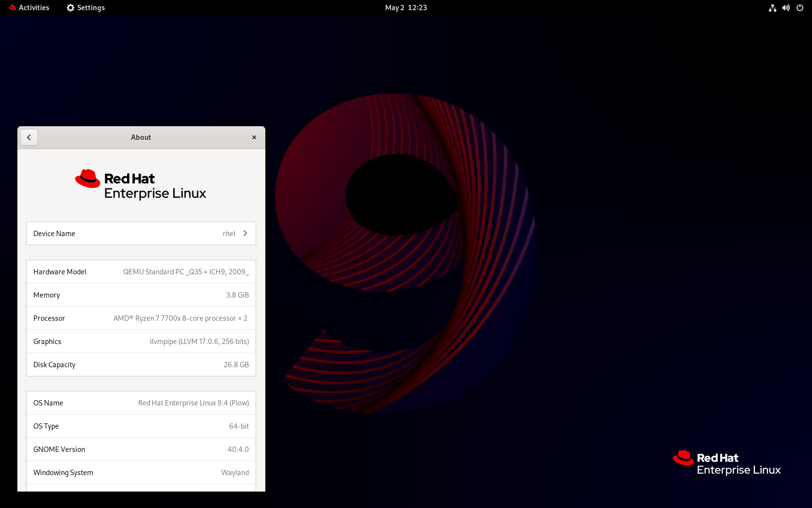Select the Hardware Model row
The width and height of the screenshot is (812, 508).
[x=141, y=272]
